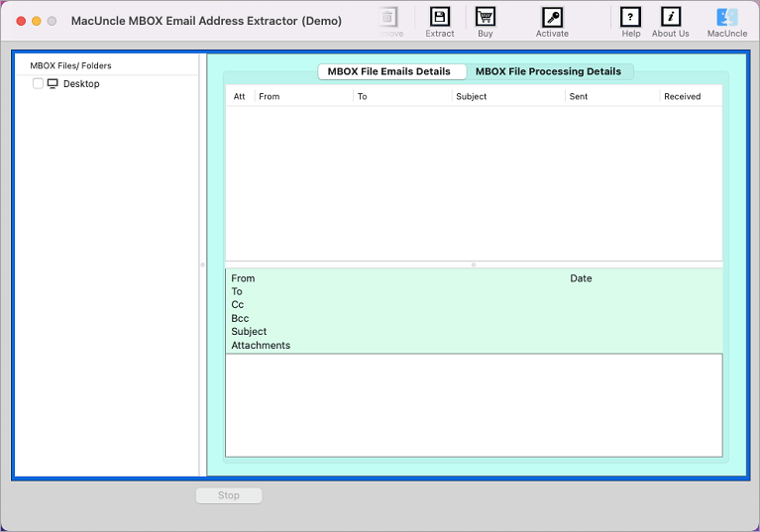This screenshot has height=532, width=760.
Task: Minimize the window with yellow button
Action: (37, 21)
